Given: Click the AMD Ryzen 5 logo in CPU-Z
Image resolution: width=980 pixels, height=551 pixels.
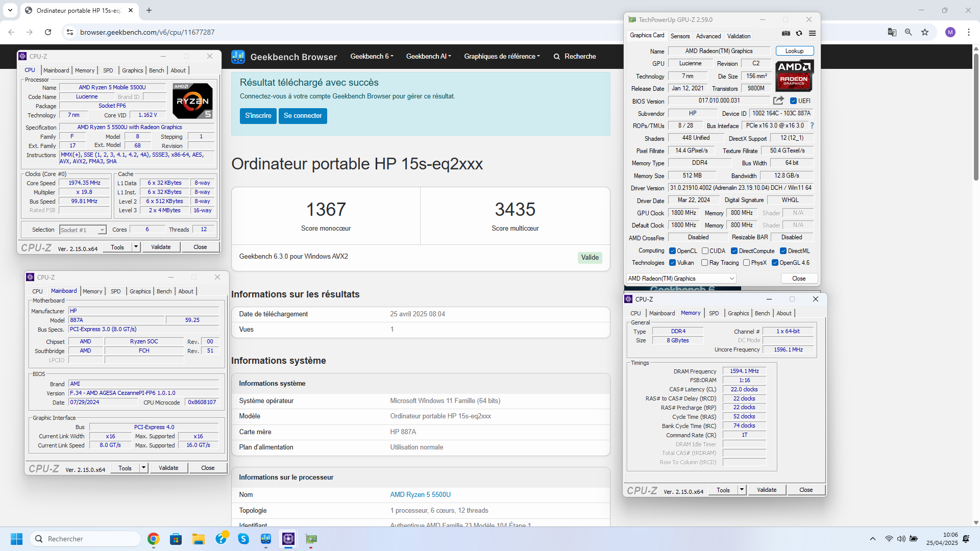Looking at the screenshot, I should coord(193,101).
